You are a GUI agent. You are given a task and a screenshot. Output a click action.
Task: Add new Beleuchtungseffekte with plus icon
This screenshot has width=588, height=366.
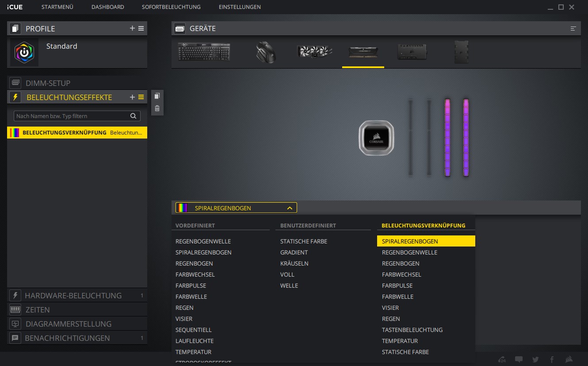[x=132, y=97]
